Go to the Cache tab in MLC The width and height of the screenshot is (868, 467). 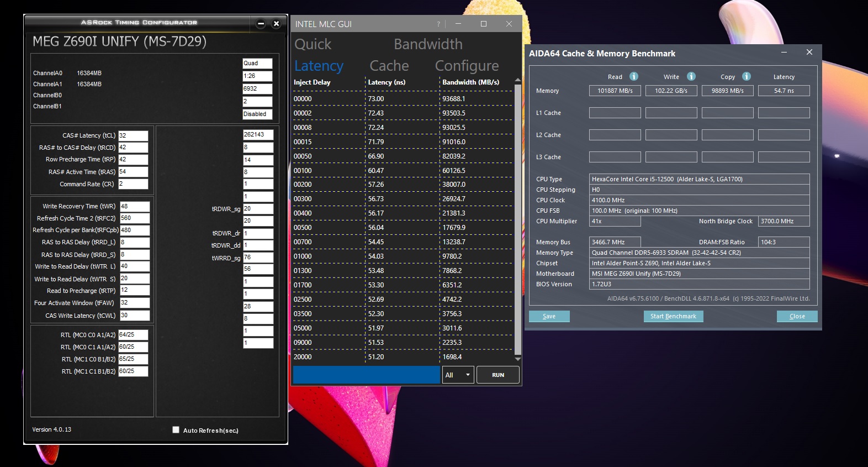point(389,66)
